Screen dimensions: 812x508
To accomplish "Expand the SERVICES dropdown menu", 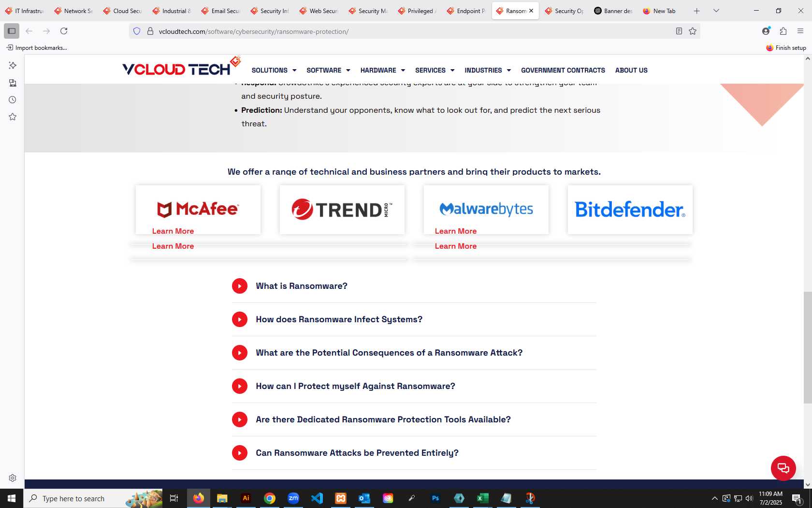I will pos(435,70).
